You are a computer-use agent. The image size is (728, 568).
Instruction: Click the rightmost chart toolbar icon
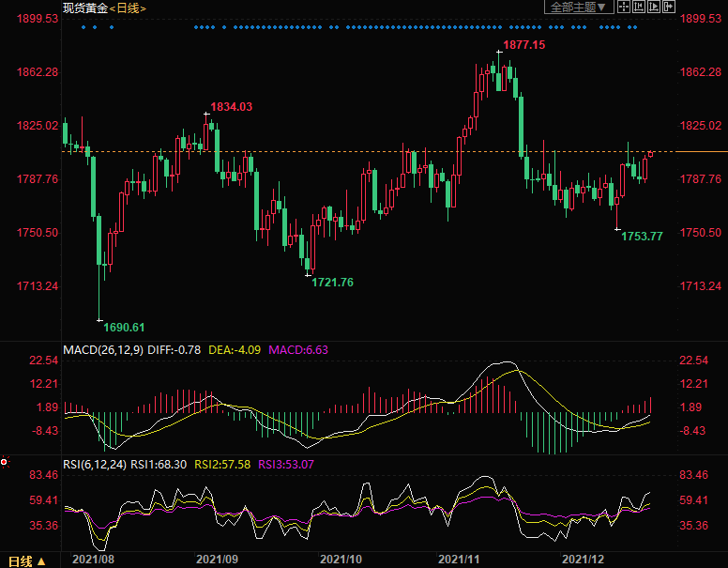(x=668, y=8)
